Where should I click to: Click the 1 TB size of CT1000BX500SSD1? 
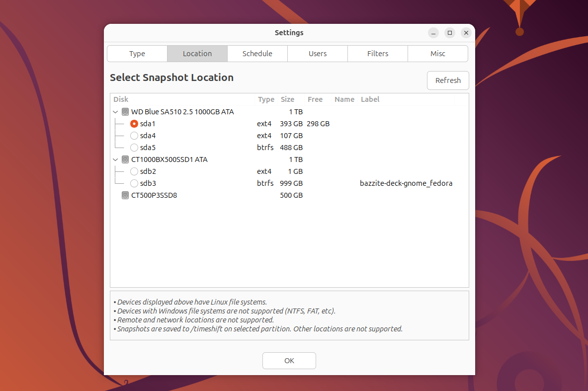pos(296,159)
